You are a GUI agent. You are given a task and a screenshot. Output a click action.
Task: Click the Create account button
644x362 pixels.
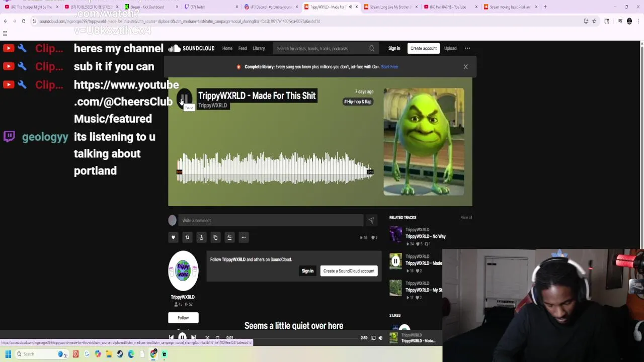(423, 48)
